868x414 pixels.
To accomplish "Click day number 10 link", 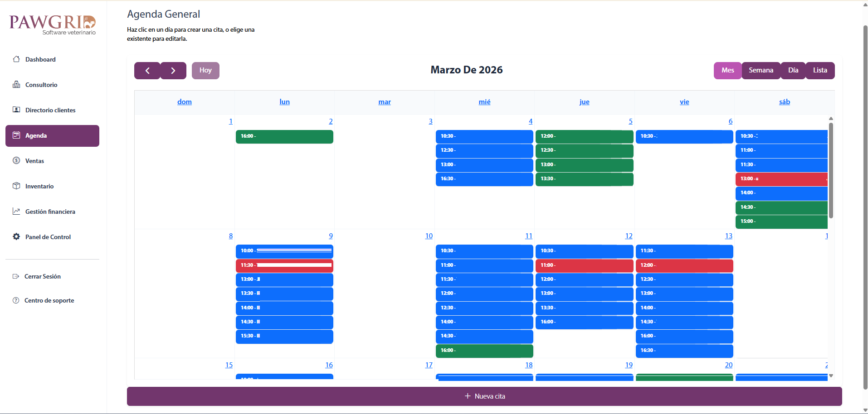I will [x=429, y=236].
